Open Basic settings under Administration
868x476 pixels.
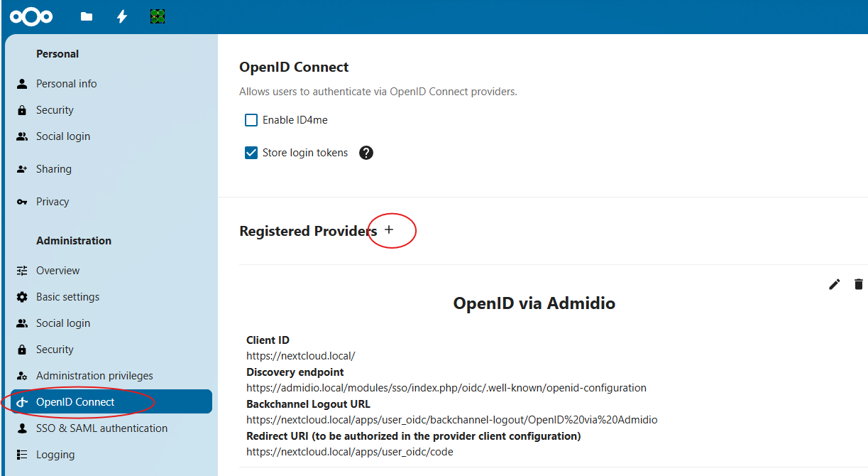pyautogui.click(x=67, y=297)
